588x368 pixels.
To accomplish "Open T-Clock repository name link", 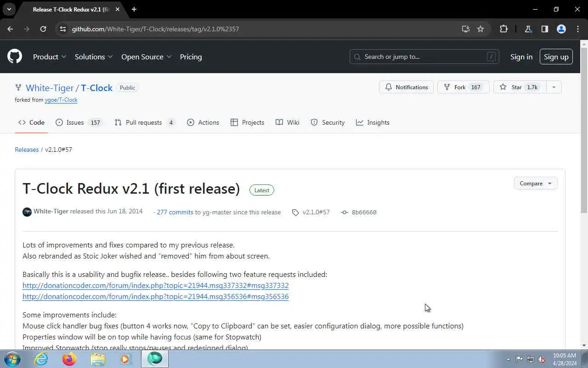I will pyautogui.click(x=97, y=87).
